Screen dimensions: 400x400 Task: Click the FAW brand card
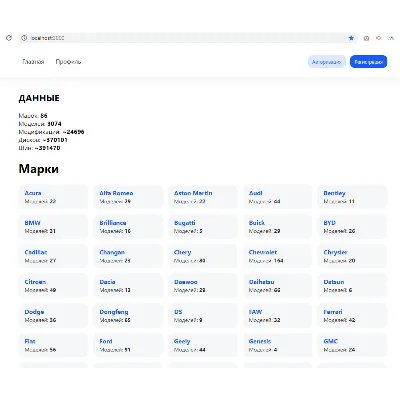pyautogui.click(x=278, y=316)
